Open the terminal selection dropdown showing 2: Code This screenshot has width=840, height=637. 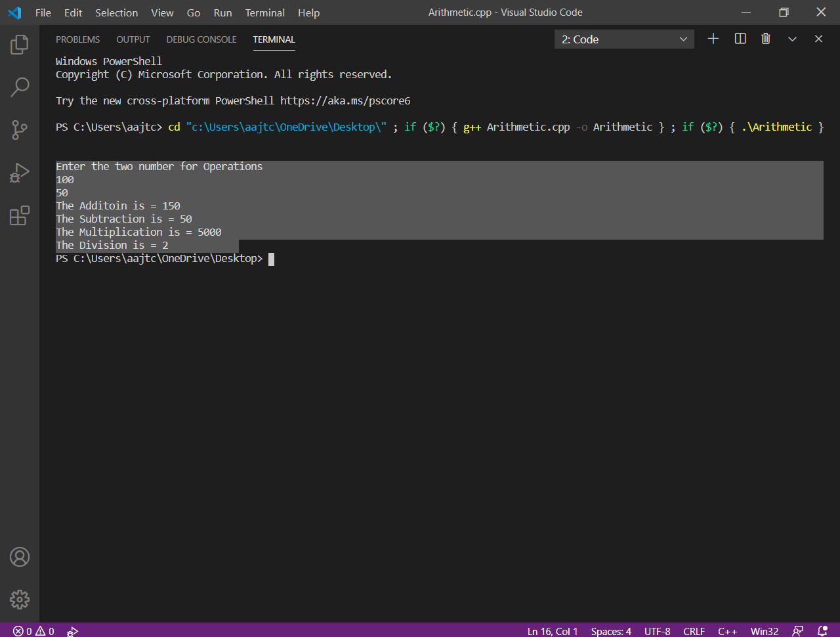point(623,39)
